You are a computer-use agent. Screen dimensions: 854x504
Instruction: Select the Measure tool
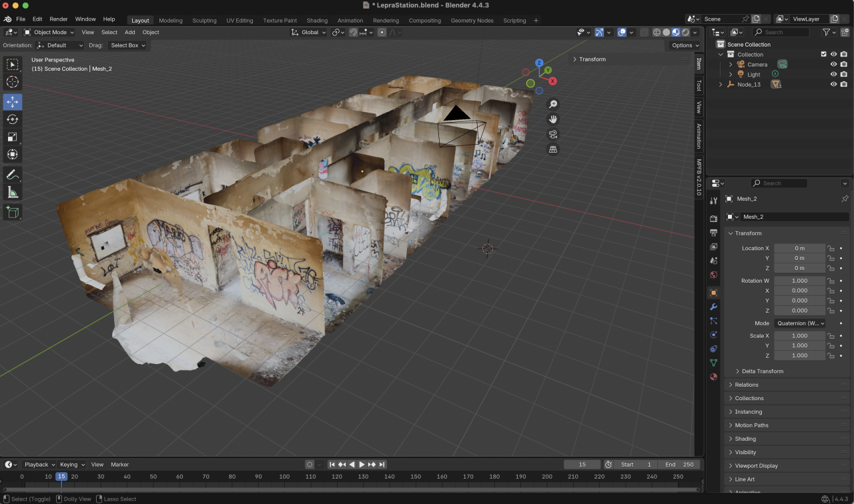click(x=13, y=193)
